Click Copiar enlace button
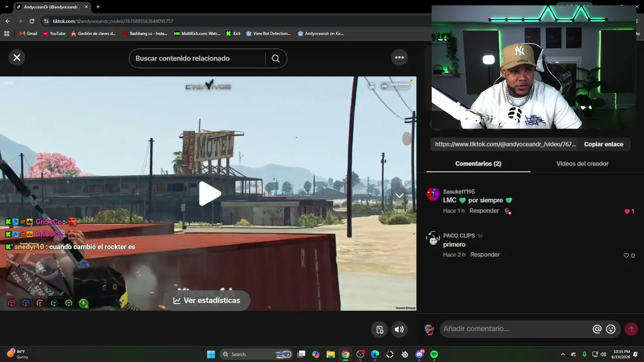This screenshot has width=644, height=362. click(604, 144)
